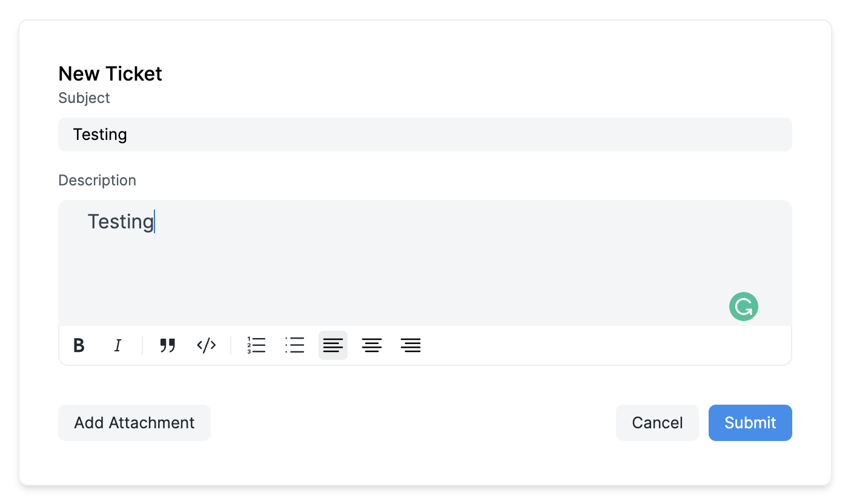Screen dimensions: 854x504
Task: Insert a code block using the toolbar
Action: (206, 345)
